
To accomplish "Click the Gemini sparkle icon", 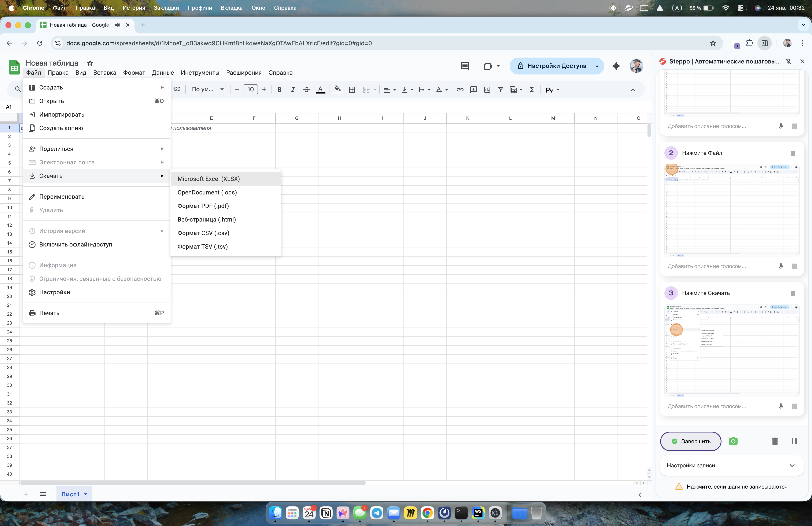I will point(616,66).
